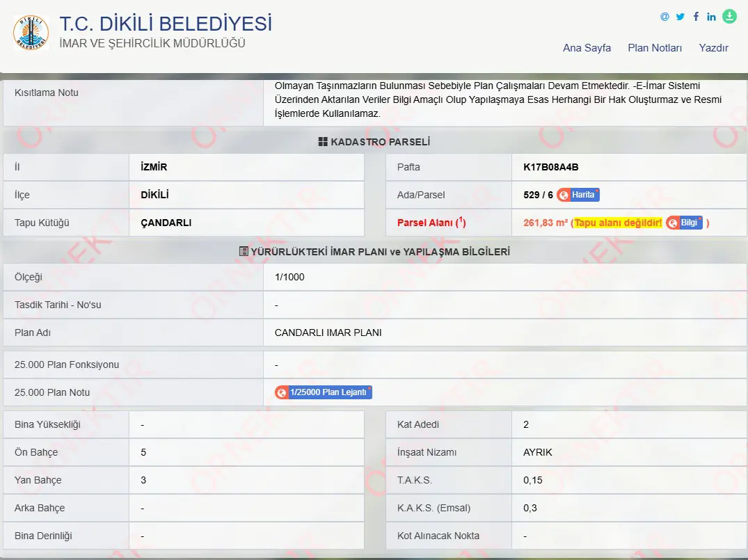
Task: Click the Parsel Alanı red label
Action: pyautogui.click(x=431, y=223)
